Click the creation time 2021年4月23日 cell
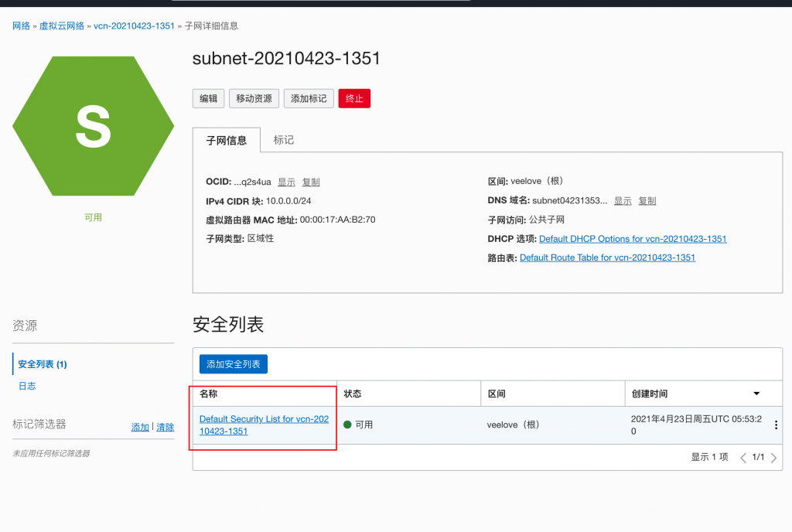792x532 pixels. [x=696, y=425]
